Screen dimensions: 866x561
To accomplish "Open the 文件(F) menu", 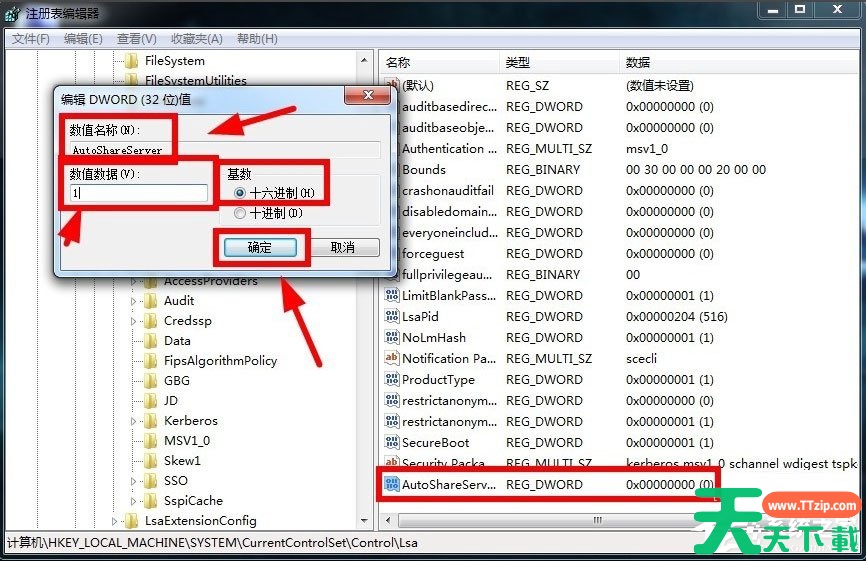I will point(31,39).
